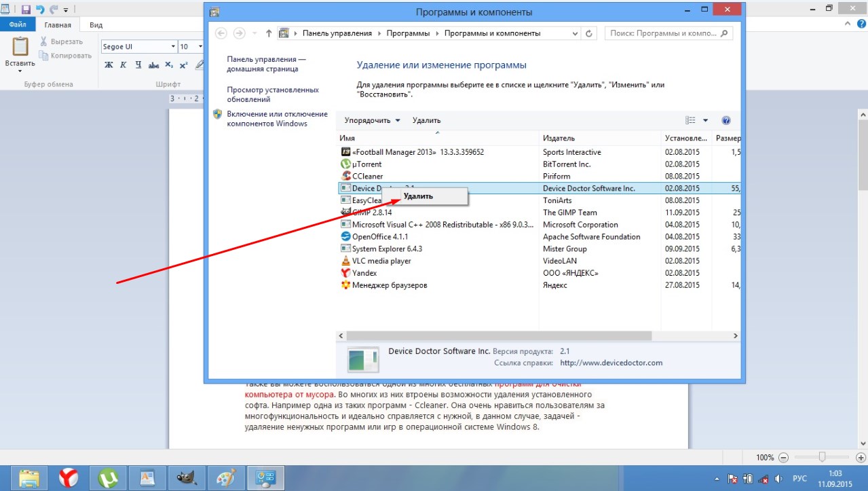The height and width of the screenshot is (491, 868).
Task: Open Включение или отключение компонентов Windows
Action: 277,119
